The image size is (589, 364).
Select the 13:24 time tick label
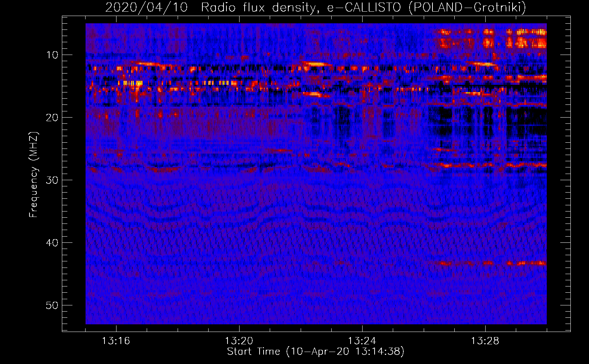pyautogui.click(x=362, y=341)
